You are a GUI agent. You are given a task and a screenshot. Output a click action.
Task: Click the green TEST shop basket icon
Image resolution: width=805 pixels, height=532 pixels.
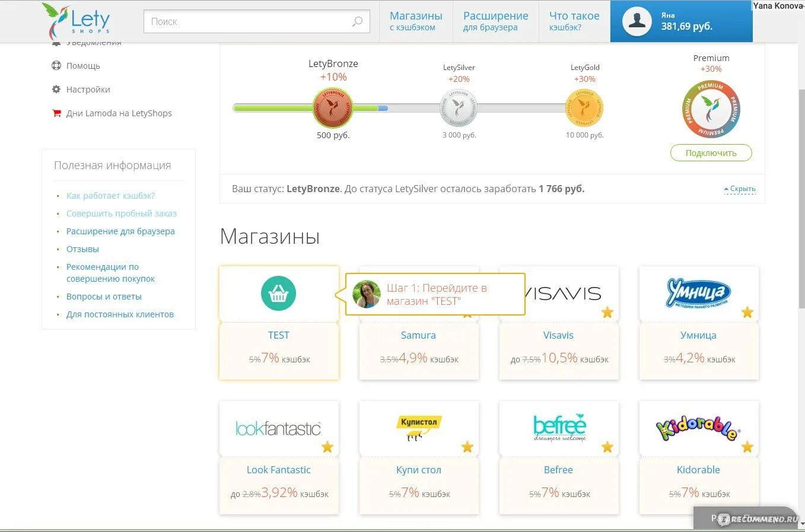click(x=278, y=294)
